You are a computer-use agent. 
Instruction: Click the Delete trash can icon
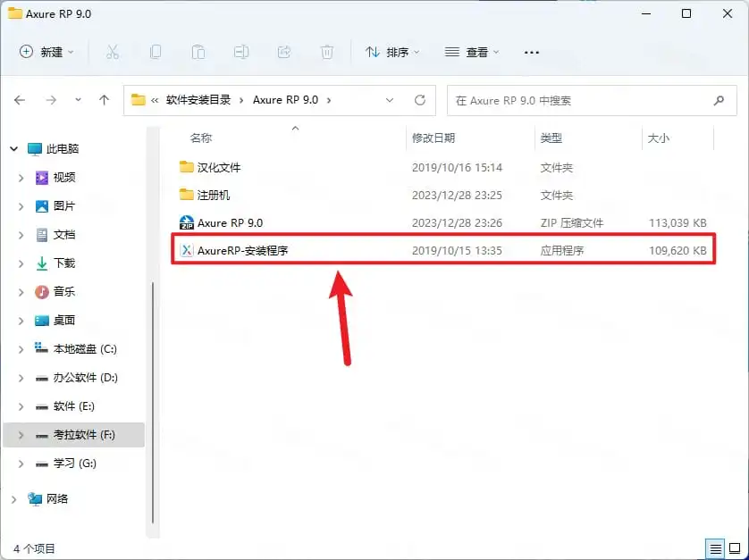coord(327,52)
